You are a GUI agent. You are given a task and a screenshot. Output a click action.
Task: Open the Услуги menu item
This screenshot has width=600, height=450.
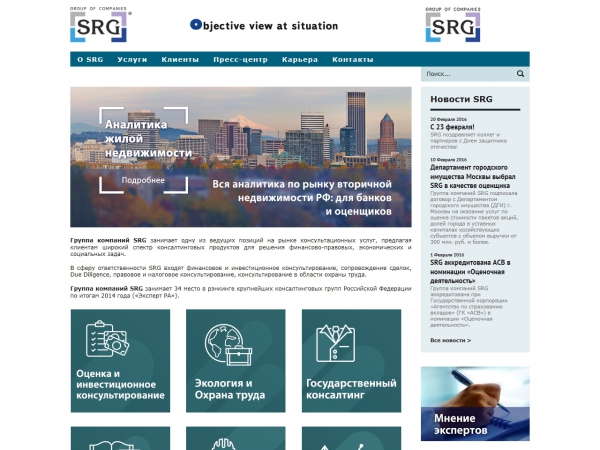[132, 59]
